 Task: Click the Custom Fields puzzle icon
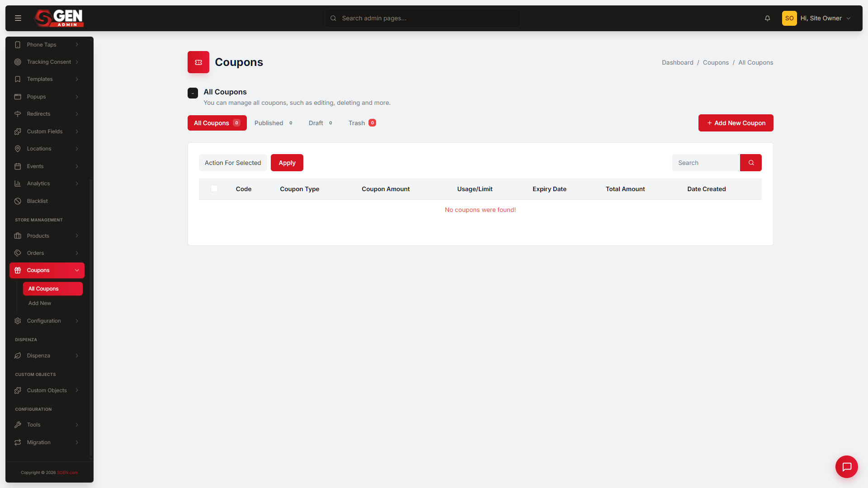coord(18,131)
